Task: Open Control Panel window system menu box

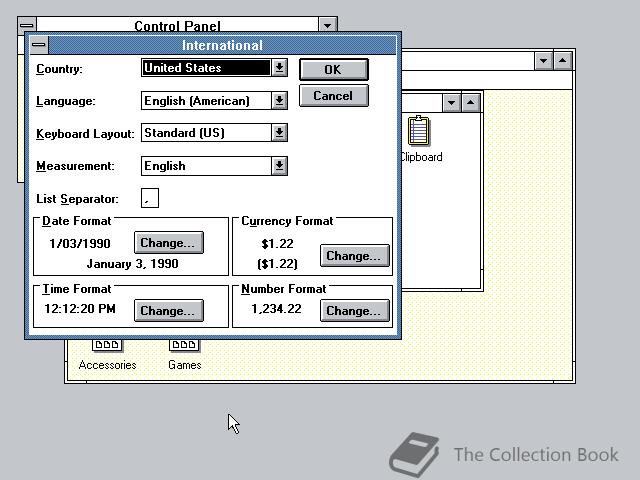Action: pyautogui.click(x=27, y=24)
